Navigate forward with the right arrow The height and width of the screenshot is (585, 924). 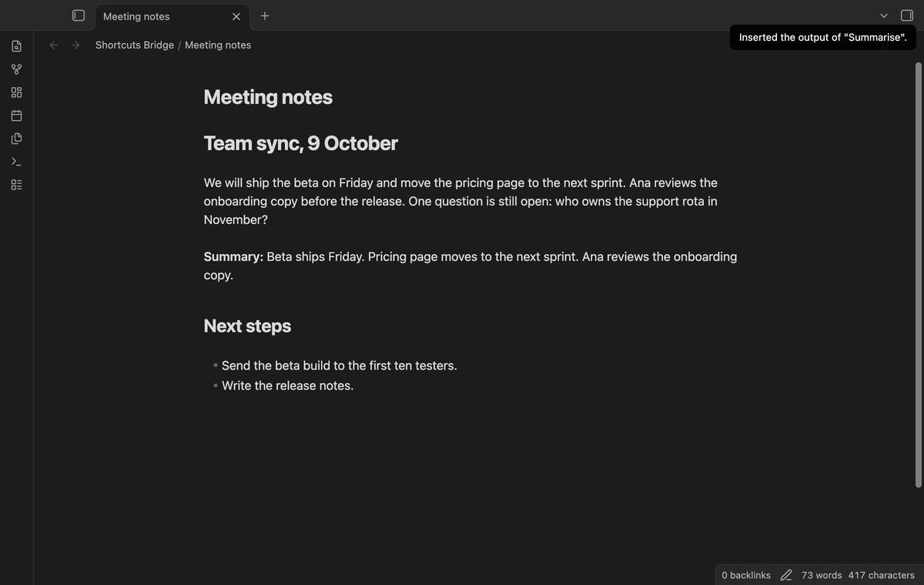point(75,45)
